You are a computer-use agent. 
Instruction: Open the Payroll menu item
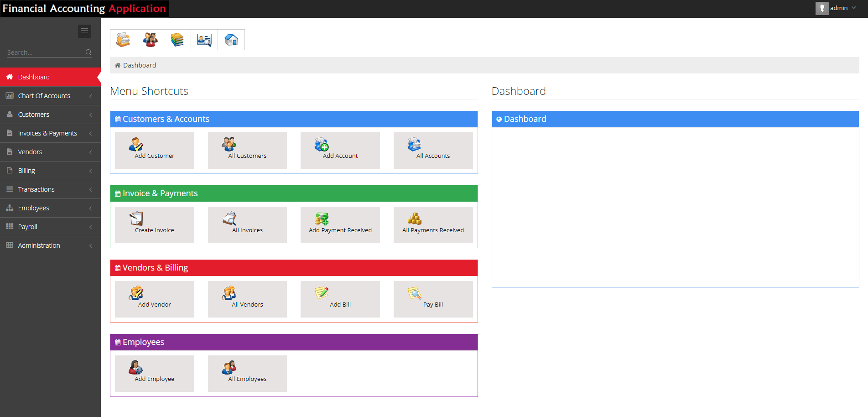[27, 226]
